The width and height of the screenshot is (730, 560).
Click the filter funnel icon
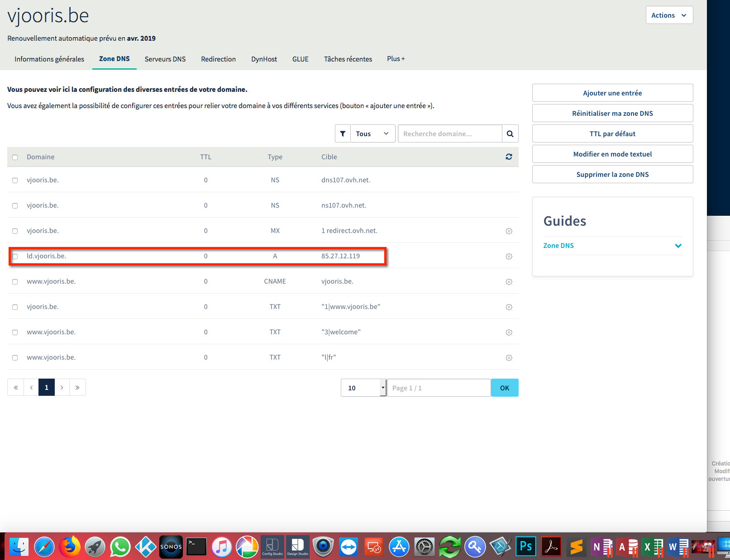[x=343, y=133]
